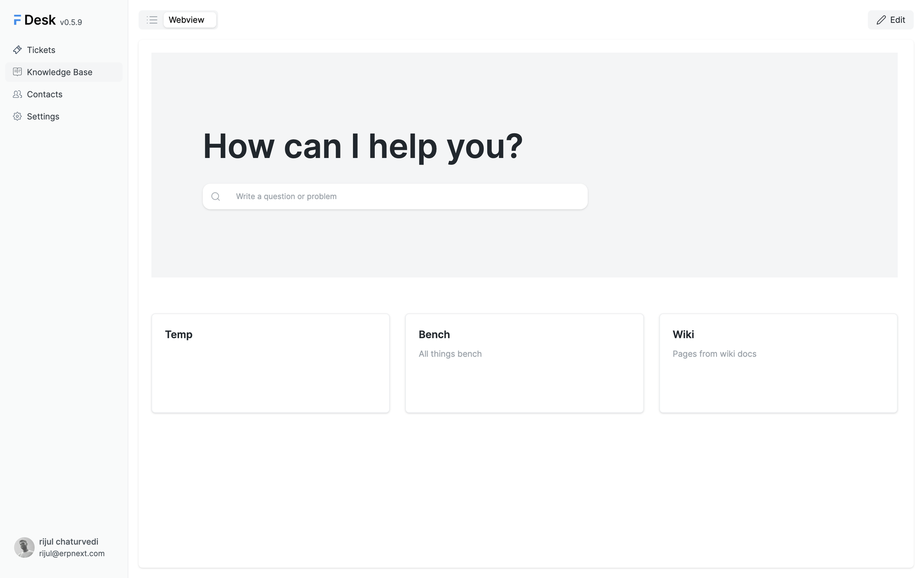The width and height of the screenshot is (924, 578).
Task: Click the pencil icon on Edit
Action: click(881, 20)
